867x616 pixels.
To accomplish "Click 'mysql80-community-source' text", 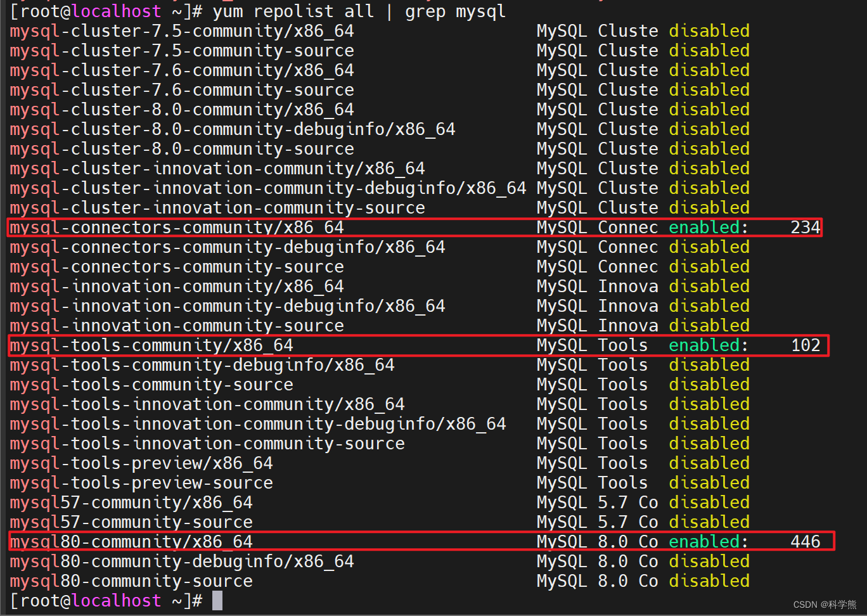I will click(x=131, y=581).
